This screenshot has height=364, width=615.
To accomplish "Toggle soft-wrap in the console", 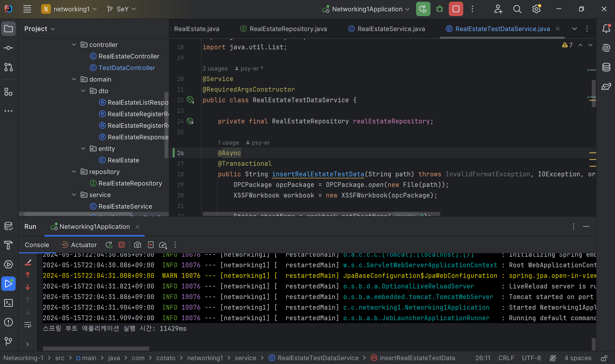I will click(28, 325).
